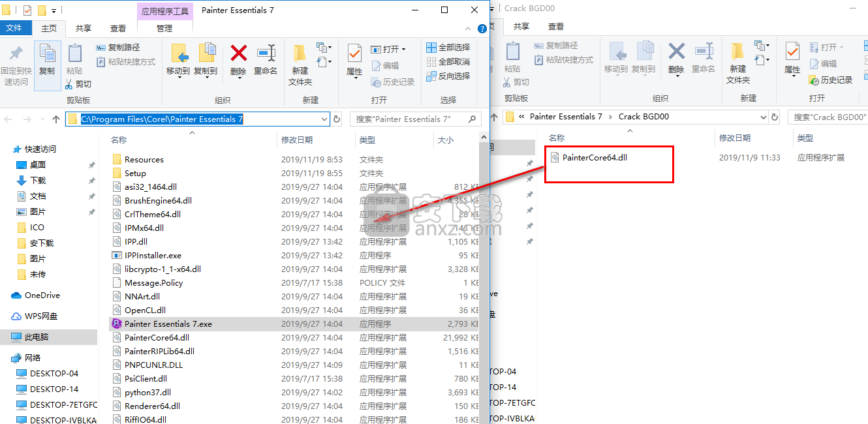Open the Manage tab under Application Tools
Image resolution: width=868 pixels, height=424 pixels.
[164, 28]
